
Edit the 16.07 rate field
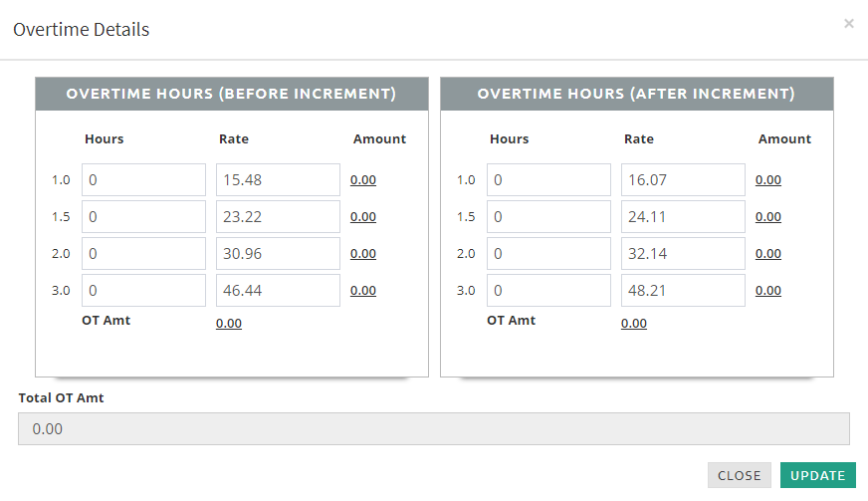pyautogui.click(x=683, y=180)
